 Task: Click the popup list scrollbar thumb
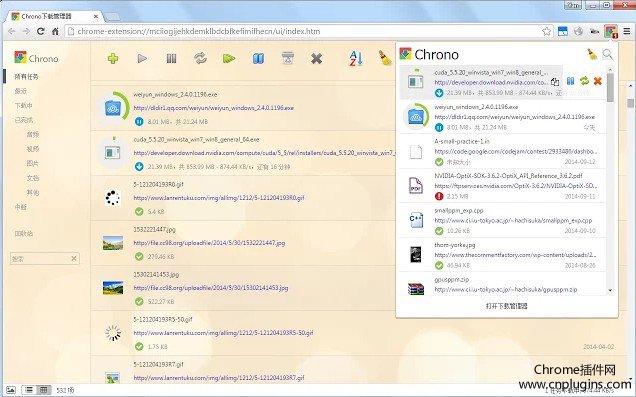point(610,87)
